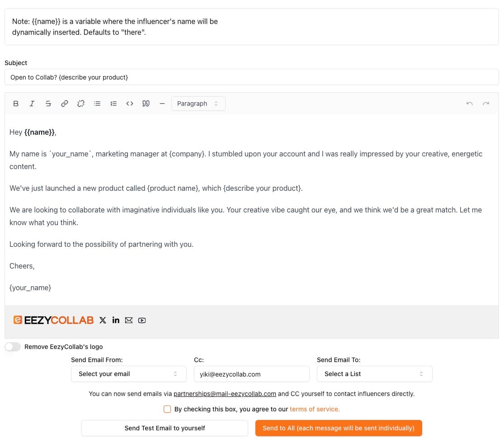
Task: Click the LinkedIn icon in the footer
Action: (116, 320)
